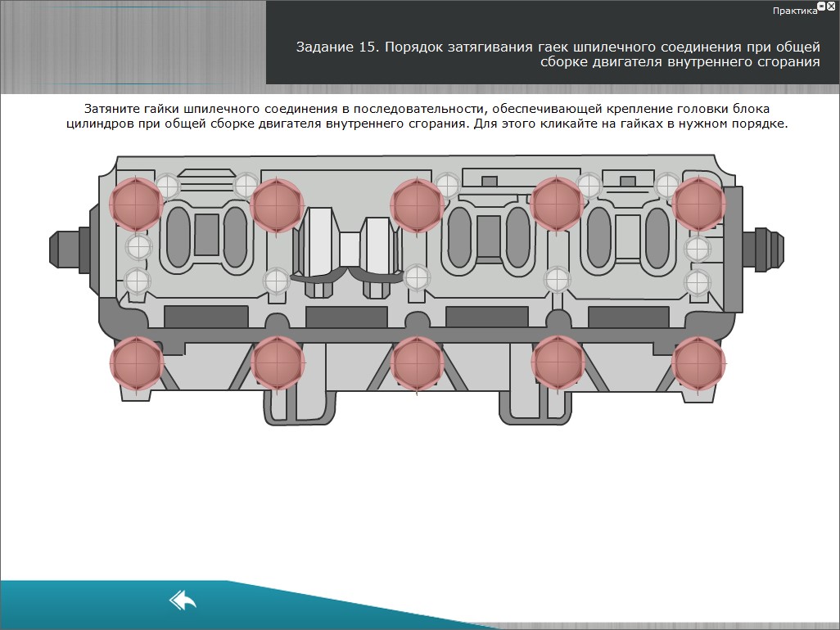840x630 pixels.
Task: Click second red nut from left, bottom row
Action: 277,362
